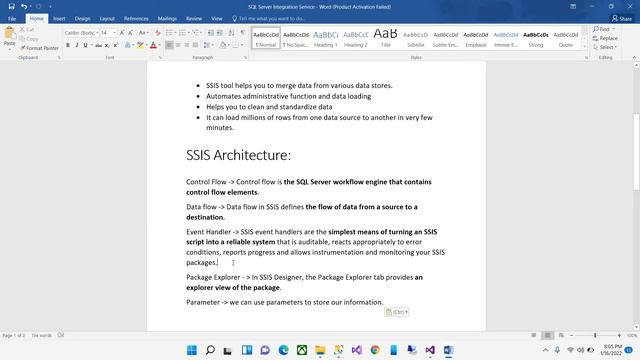Apply the Title style
The width and height of the screenshot is (640, 360).
(385, 38)
